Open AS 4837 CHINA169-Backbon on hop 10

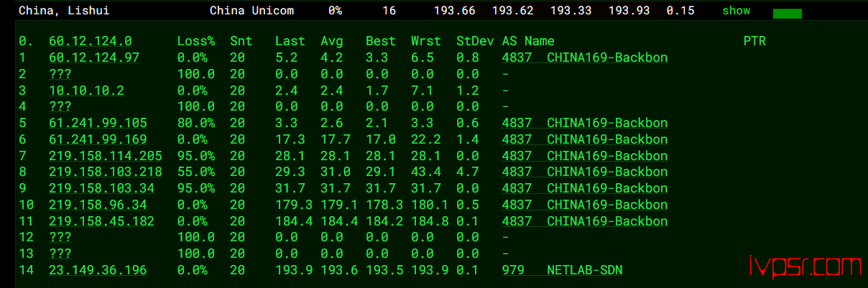tap(585, 205)
